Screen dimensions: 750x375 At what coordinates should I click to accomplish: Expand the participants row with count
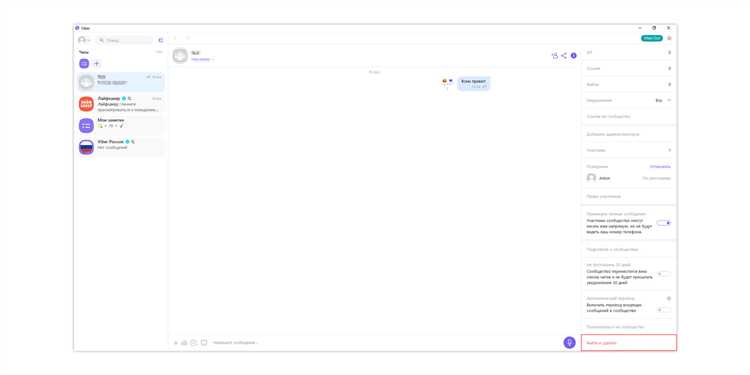pyautogui.click(x=629, y=150)
